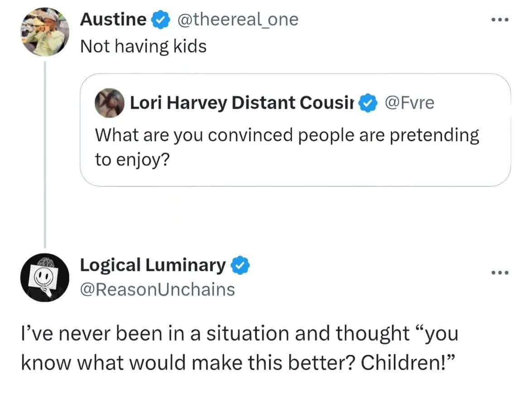The width and height of the screenshot is (530, 420).
Task: Select the "Not having kids" tweet text
Action: coord(143,46)
